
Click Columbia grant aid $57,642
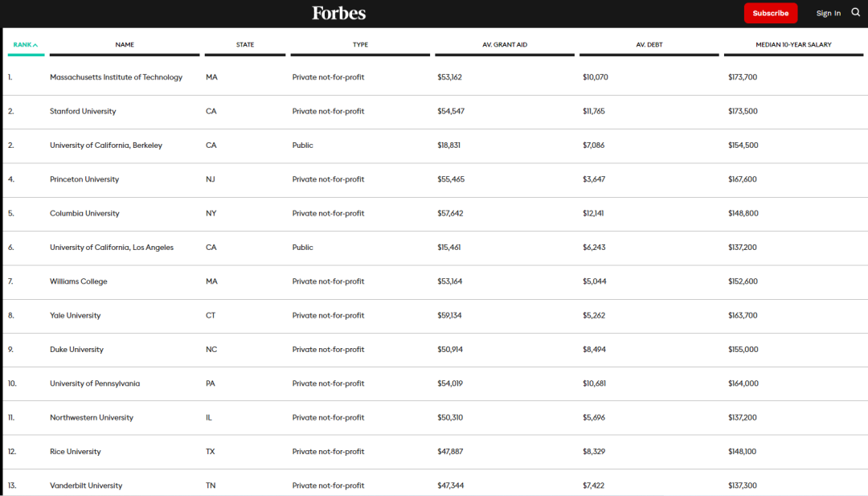click(x=450, y=213)
